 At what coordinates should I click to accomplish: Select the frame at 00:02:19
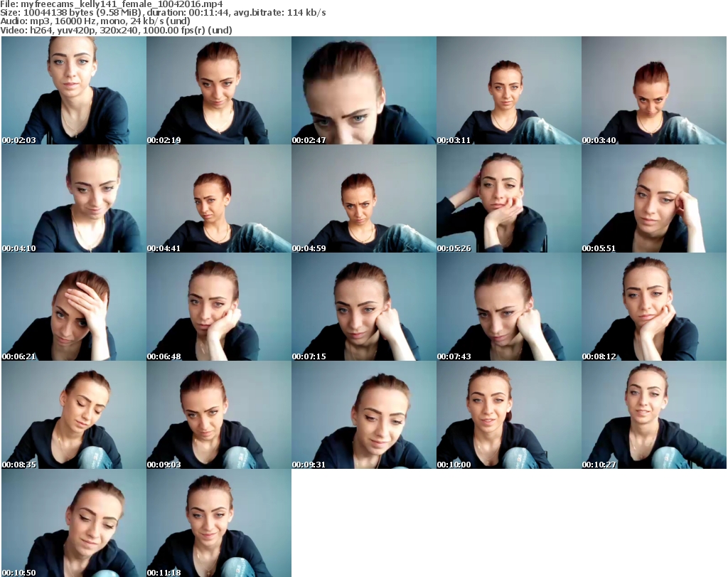[x=218, y=90]
